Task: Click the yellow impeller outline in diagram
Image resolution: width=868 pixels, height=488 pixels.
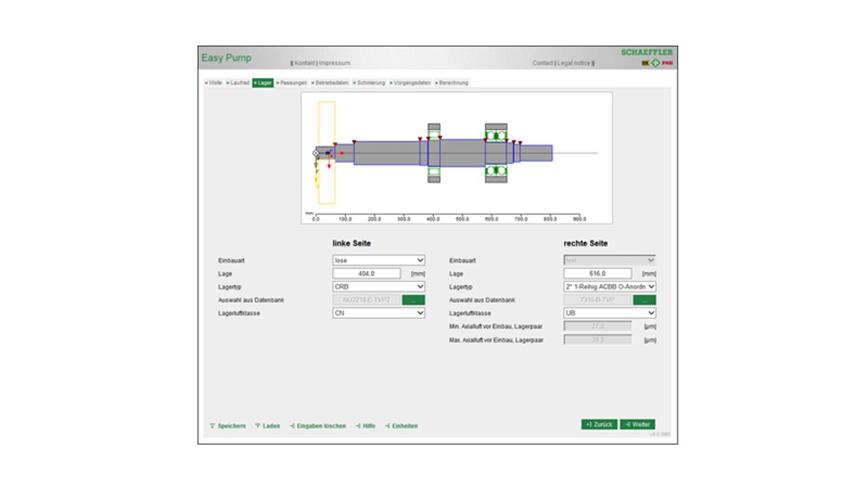Action: 326,153
